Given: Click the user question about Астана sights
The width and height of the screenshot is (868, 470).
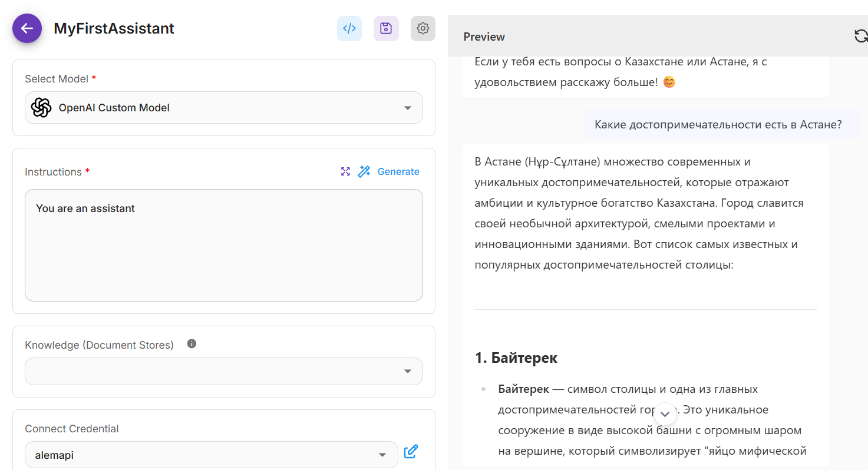Looking at the screenshot, I should coord(718,125).
